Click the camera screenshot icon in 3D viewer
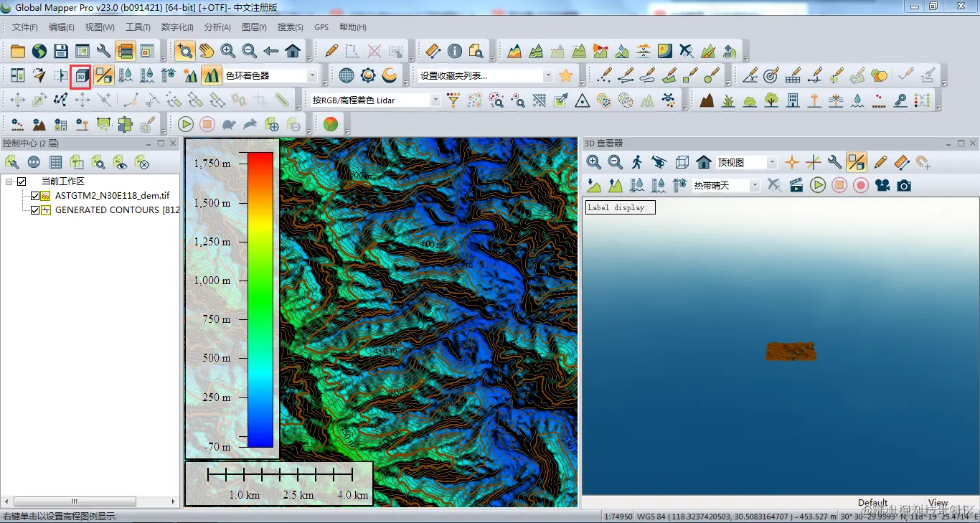The image size is (980, 523). click(904, 185)
